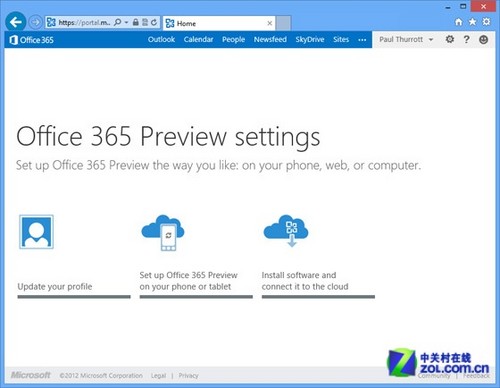Click the Home tab favicon
Screen dimensions: 500x388
pos(170,23)
